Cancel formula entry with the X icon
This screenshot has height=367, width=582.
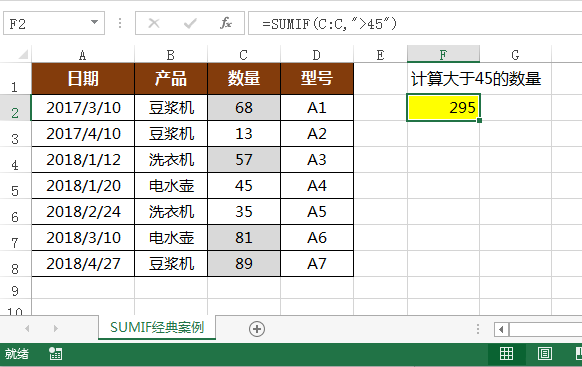pyautogui.click(x=154, y=23)
